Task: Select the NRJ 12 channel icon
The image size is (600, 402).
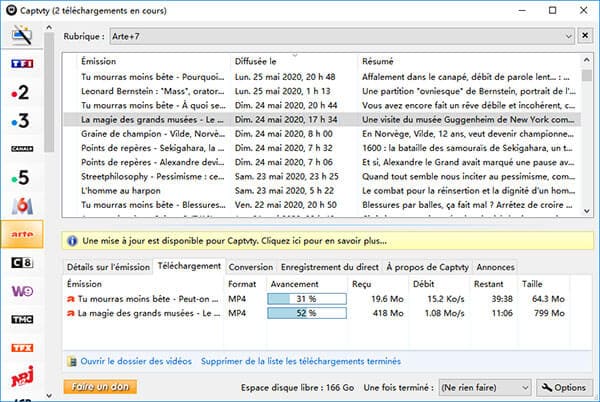Action: click(x=22, y=376)
